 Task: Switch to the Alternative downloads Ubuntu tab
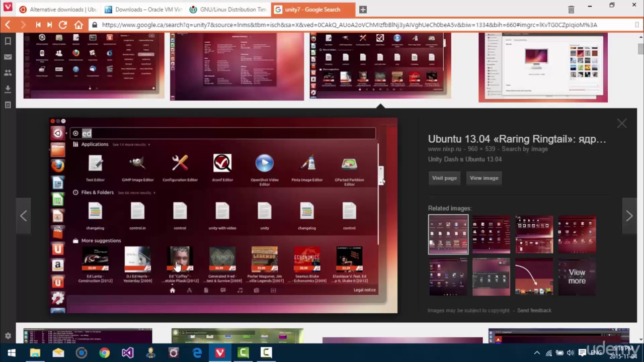coord(57,10)
